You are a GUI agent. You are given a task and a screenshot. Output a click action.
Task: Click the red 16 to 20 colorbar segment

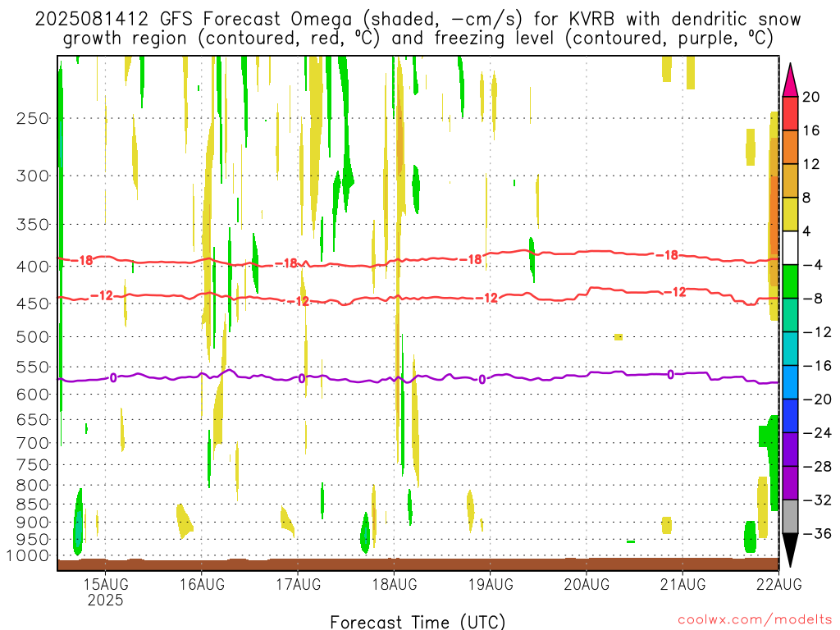[790, 113]
